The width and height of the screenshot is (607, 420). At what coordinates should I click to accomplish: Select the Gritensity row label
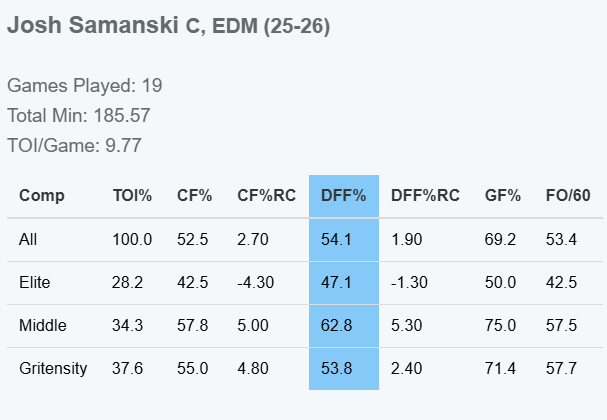[x=53, y=369]
